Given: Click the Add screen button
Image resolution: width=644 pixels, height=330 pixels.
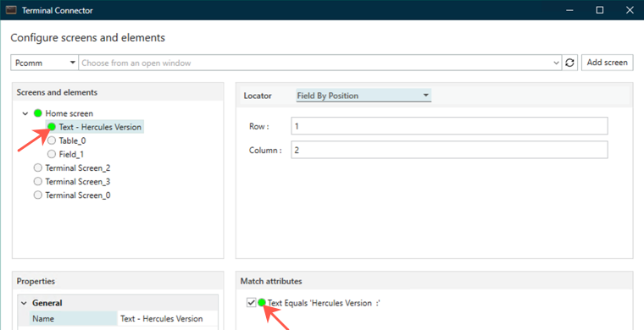Looking at the screenshot, I should pos(607,63).
